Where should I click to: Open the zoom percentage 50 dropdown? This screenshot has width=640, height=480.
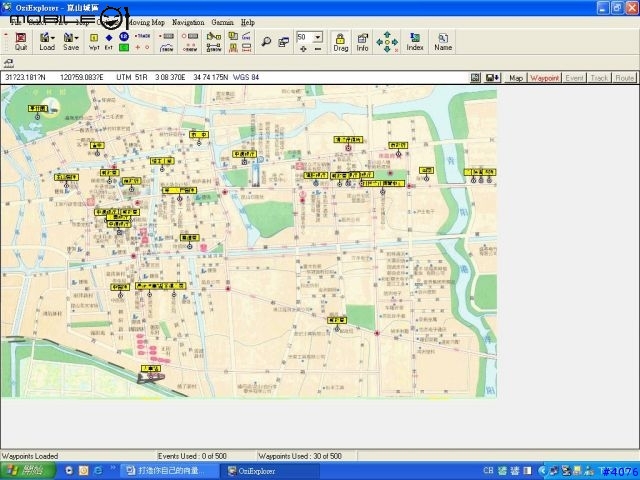coord(318,37)
